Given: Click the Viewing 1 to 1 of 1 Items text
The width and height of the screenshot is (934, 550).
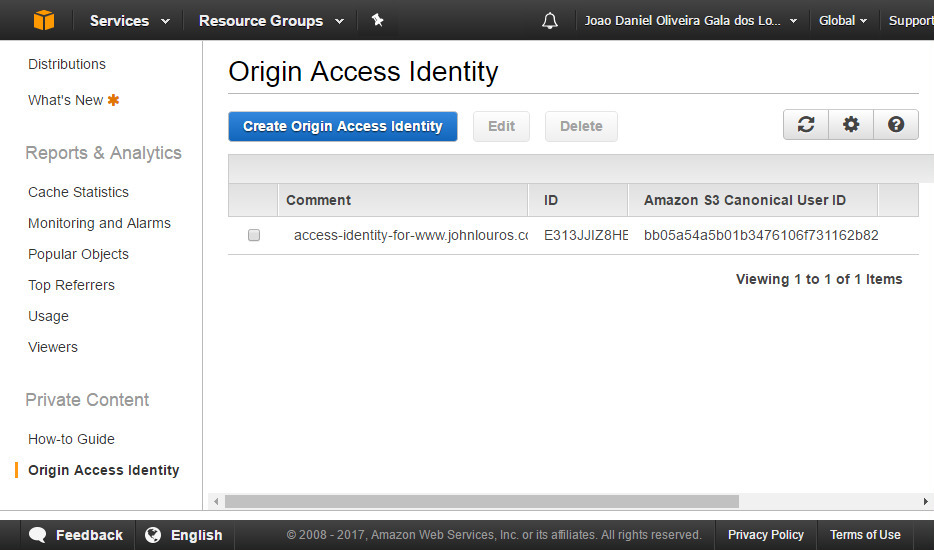Looking at the screenshot, I should click(x=819, y=279).
